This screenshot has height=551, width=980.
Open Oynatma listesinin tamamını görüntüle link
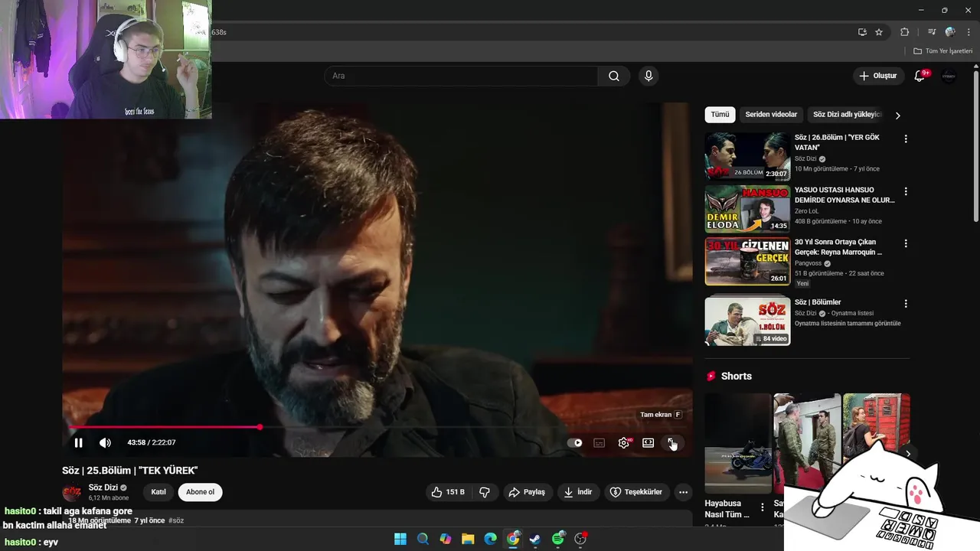tap(848, 324)
